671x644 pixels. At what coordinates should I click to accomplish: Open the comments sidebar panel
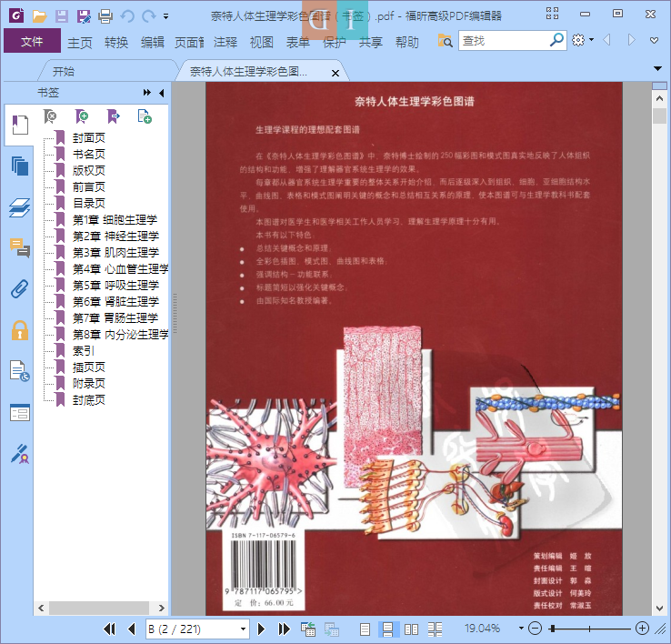pyautogui.click(x=20, y=248)
